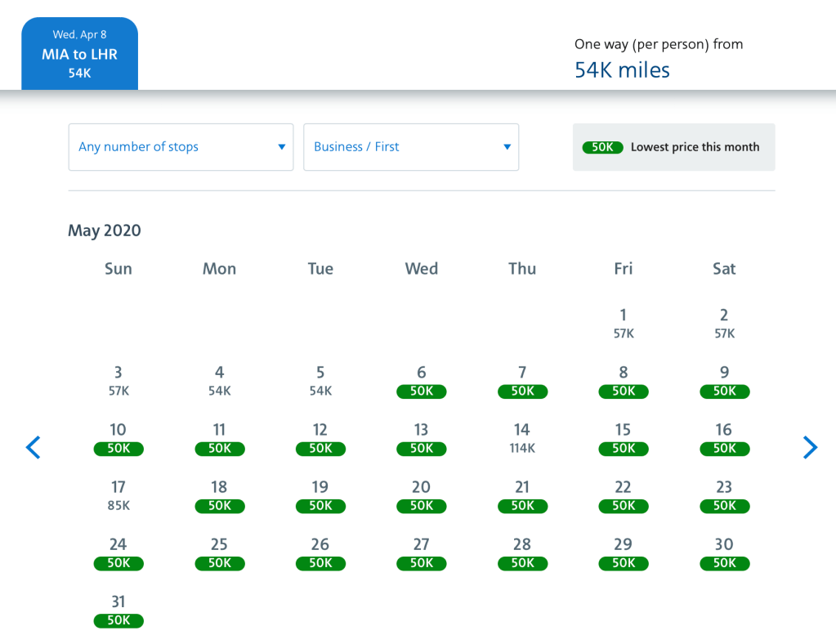This screenshot has height=644, width=836.
Task: Select May 17 for 85K miles
Action: click(118, 495)
